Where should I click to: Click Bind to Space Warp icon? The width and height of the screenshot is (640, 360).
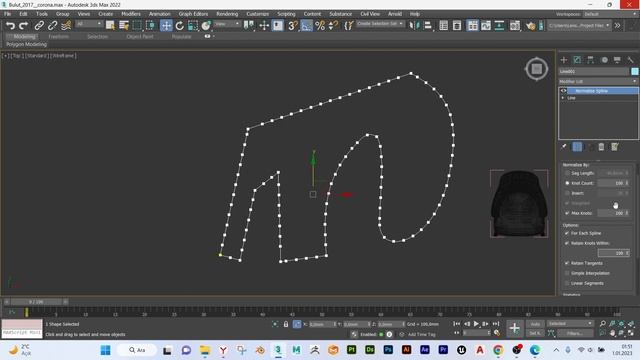(x=66, y=26)
